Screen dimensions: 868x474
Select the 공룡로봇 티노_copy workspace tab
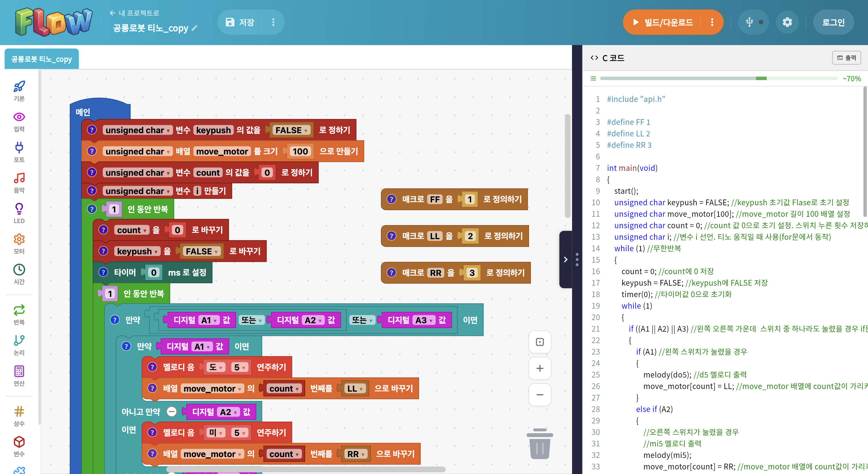point(41,59)
